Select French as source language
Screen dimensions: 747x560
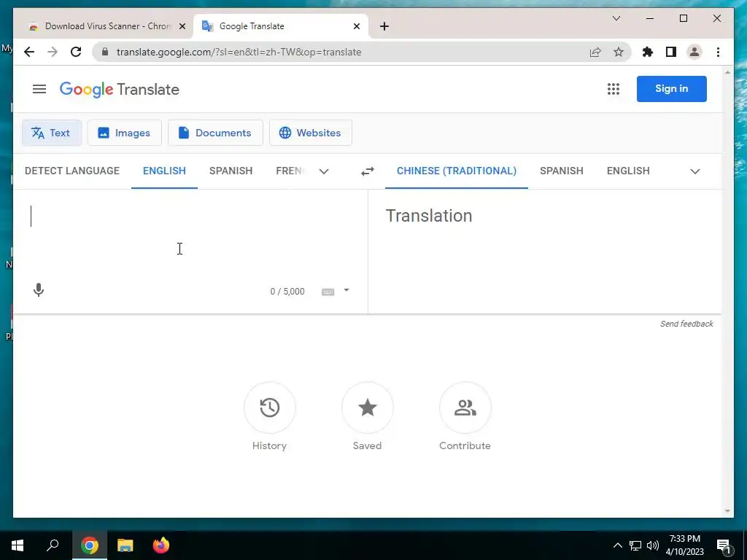(289, 171)
